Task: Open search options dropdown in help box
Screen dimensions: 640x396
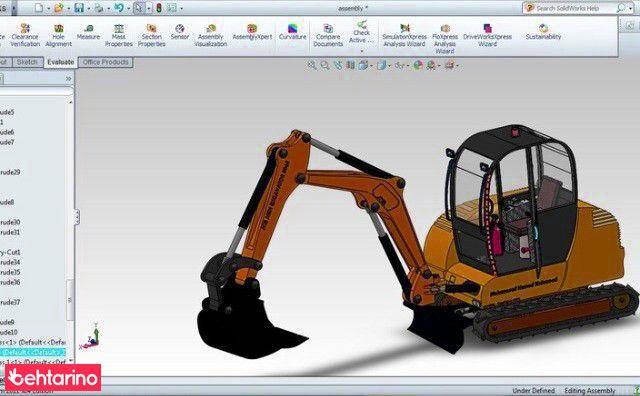Action: [630, 8]
